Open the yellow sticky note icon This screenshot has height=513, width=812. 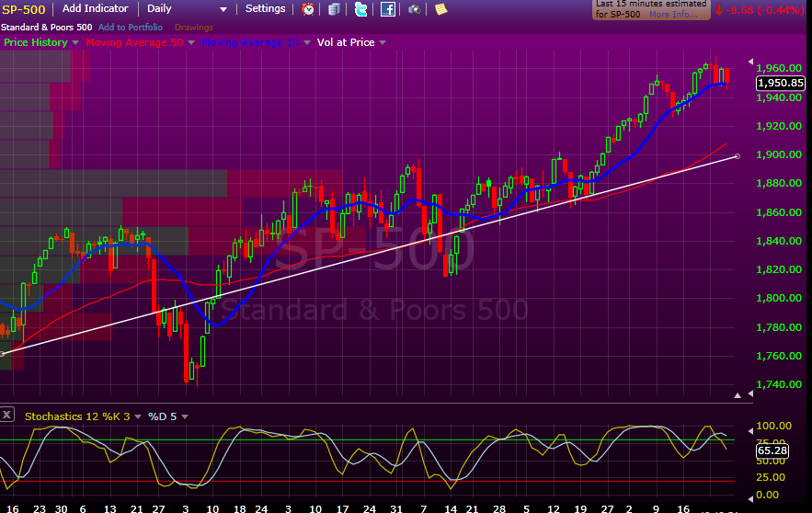440,9
